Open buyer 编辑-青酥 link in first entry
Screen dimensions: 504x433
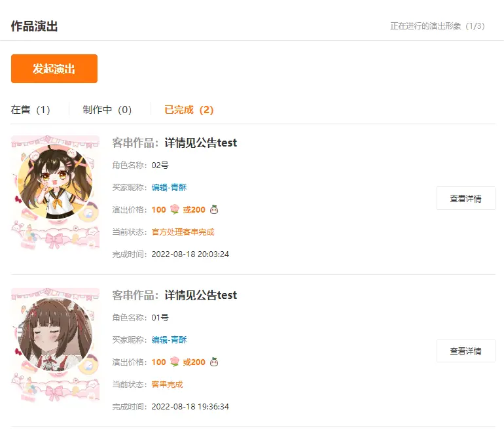pyautogui.click(x=169, y=187)
